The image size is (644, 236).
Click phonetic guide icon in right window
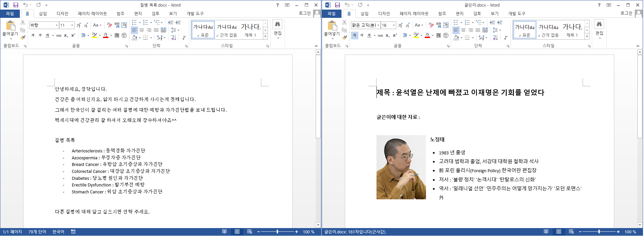pos(439,25)
